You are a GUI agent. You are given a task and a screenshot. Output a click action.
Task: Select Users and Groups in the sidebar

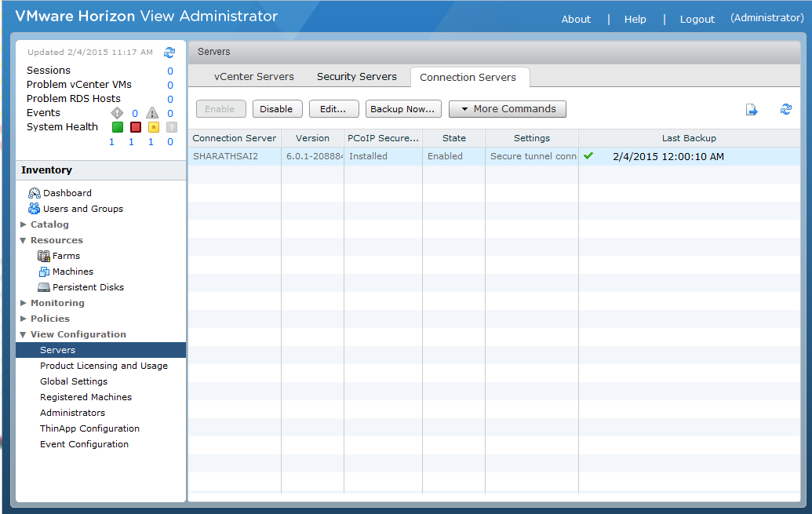pyautogui.click(x=81, y=208)
